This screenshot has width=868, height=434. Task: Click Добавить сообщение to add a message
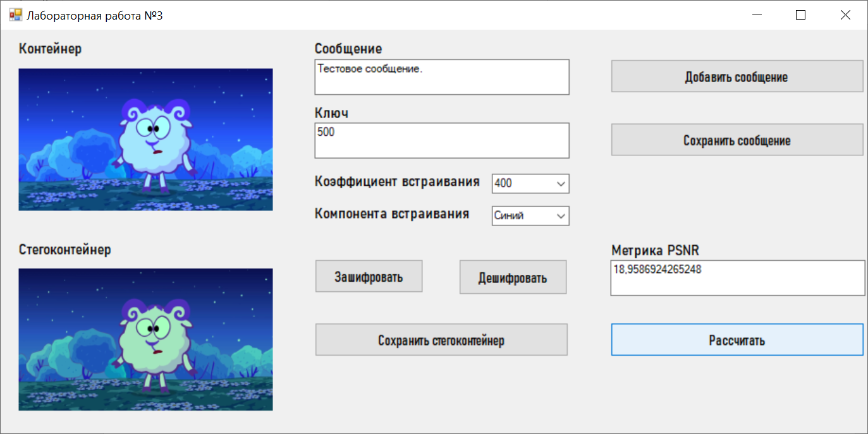pyautogui.click(x=737, y=76)
